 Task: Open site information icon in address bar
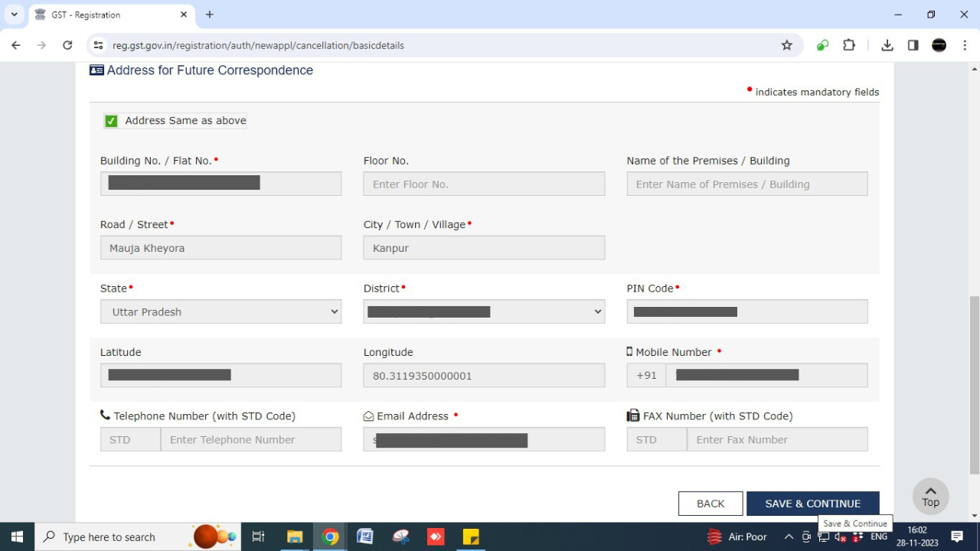click(x=98, y=45)
